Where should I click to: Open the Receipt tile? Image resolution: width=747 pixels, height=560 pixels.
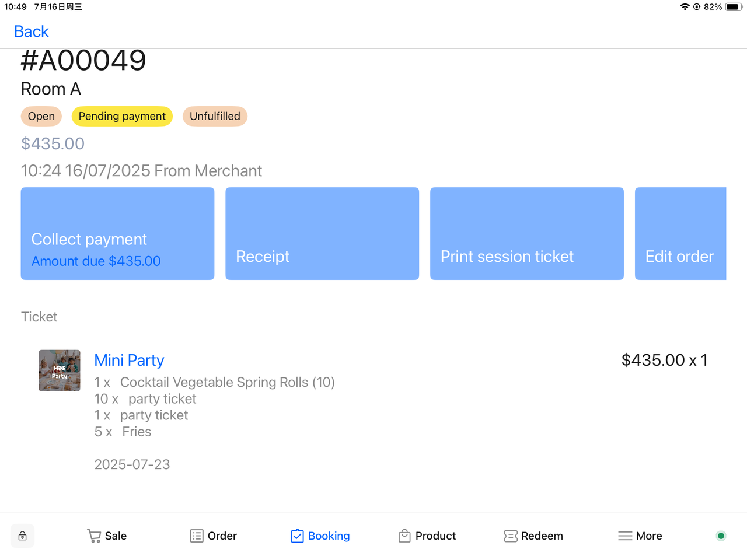(322, 233)
